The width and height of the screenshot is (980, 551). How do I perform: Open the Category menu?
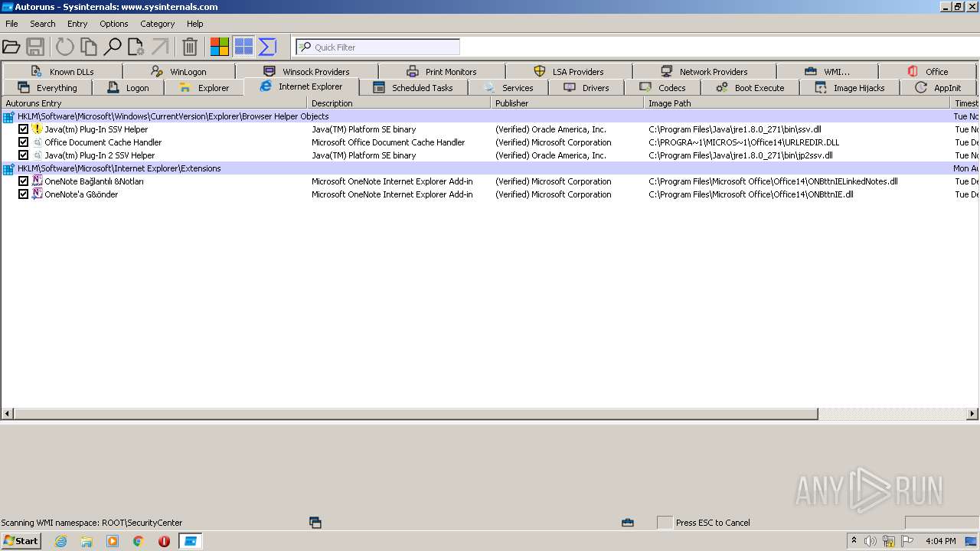tap(157, 24)
